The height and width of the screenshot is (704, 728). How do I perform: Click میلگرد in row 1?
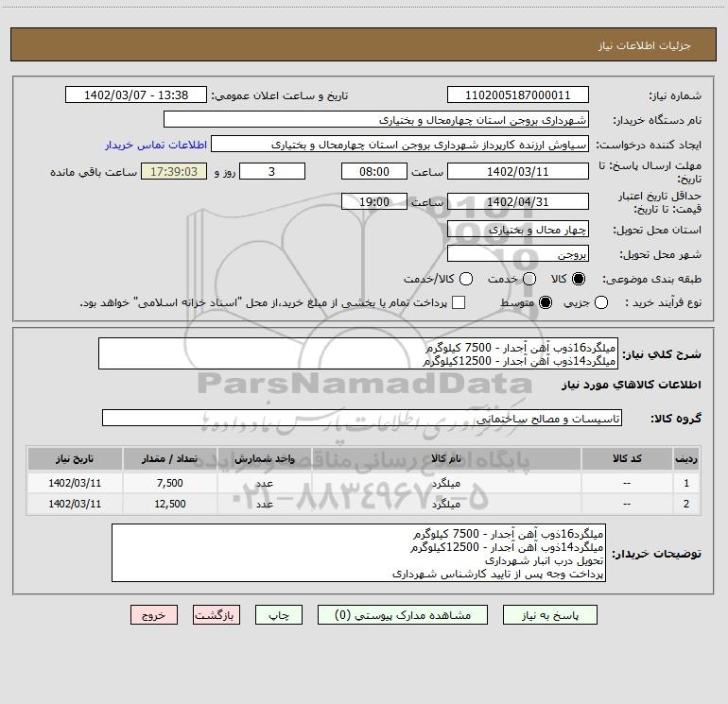click(446, 483)
